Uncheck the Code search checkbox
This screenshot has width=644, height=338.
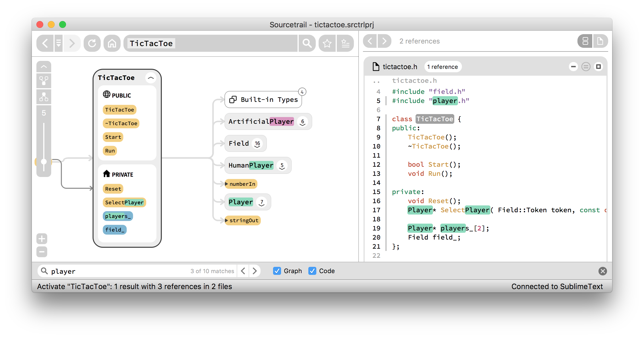312,271
